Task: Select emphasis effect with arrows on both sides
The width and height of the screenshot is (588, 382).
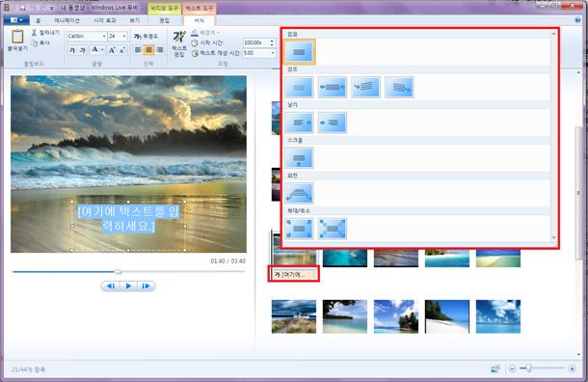Action: pos(333,87)
